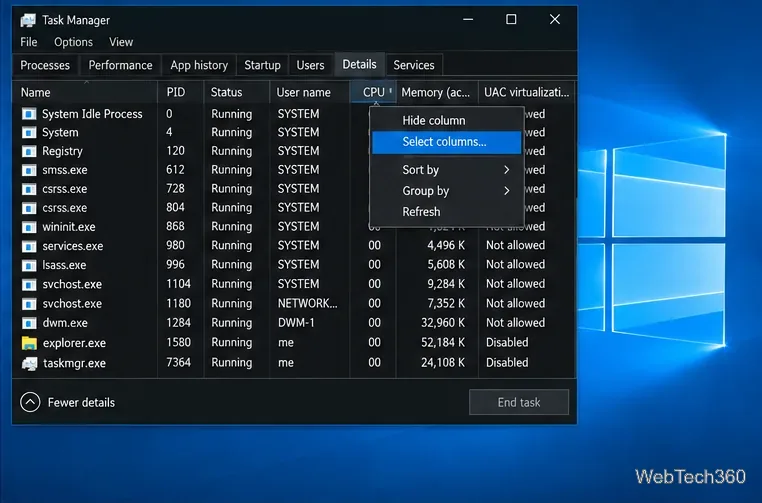This screenshot has width=762, height=503.
Task: Click the System Idle Process icon
Action: click(x=29, y=114)
